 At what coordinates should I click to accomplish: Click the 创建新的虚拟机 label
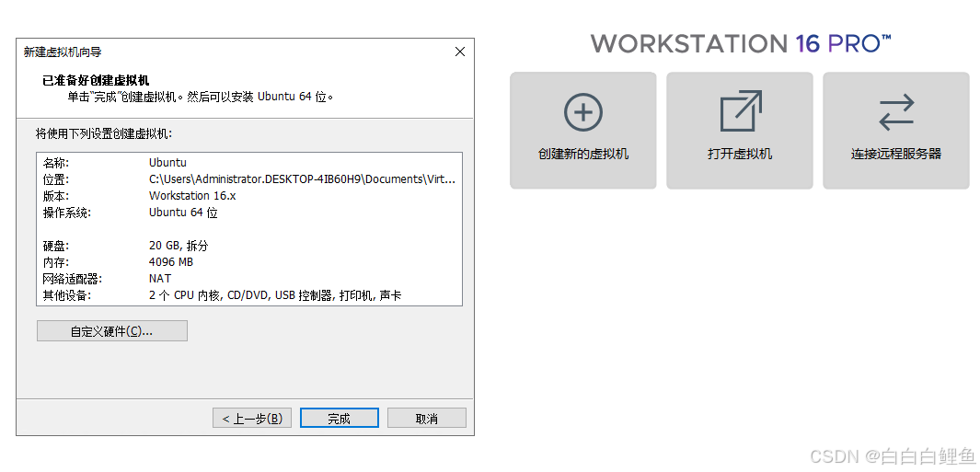point(583,154)
